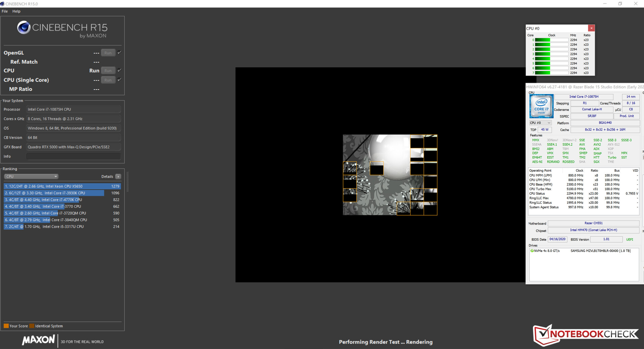Click the 45 W TDP field

coord(545,130)
